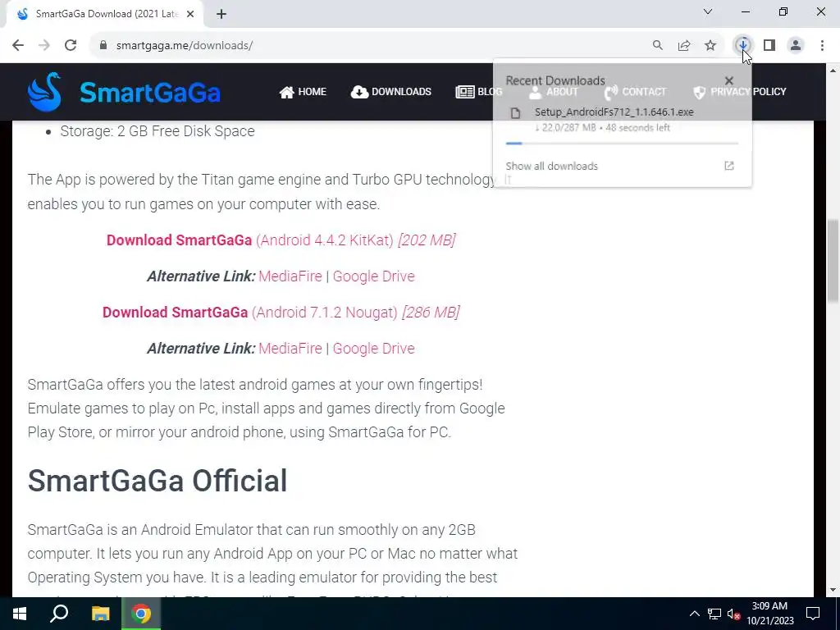Image resolution: width=840 pixels, height=630 pixels.
Task: Click the open-in-new-tab icon beside Show all downloads
Action: pyautogui.click(x=729, y=166)
